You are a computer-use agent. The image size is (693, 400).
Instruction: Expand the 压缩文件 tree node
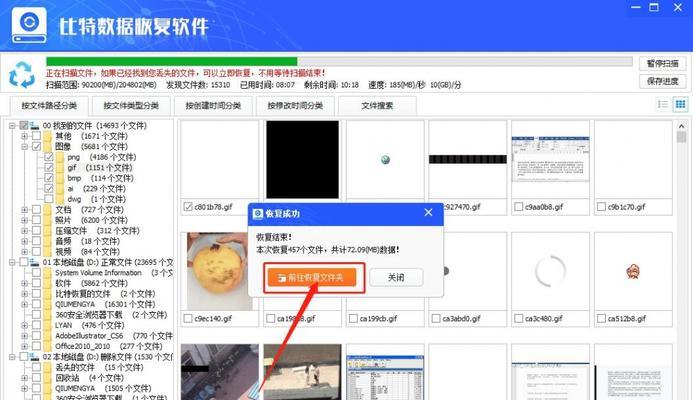click(25, 231)
